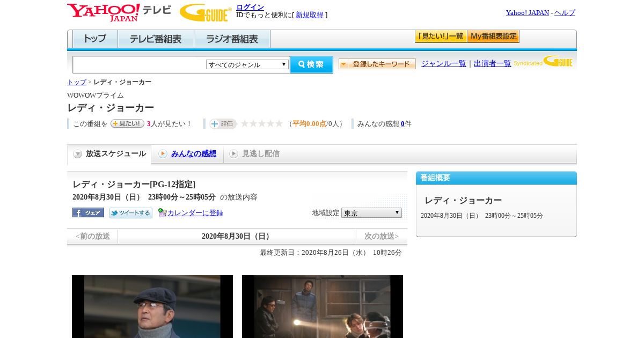Screen dimensions: 644x338
Task: Click the WOWOWプライム channel name
Action: click(96, 95)
